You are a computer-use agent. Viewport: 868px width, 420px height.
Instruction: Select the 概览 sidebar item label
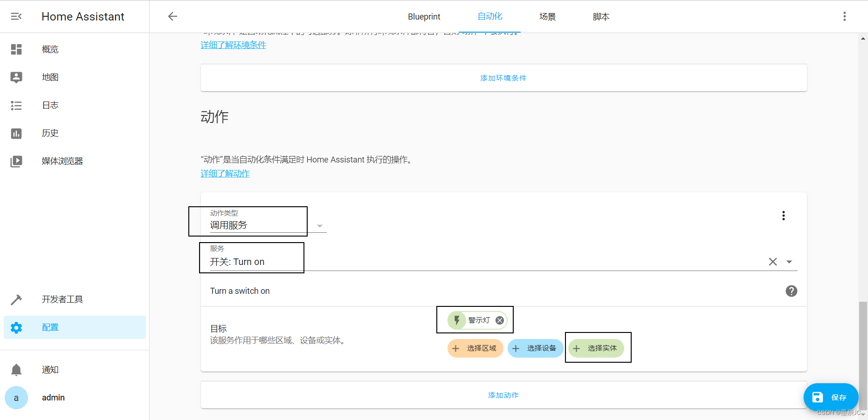point(50,49)
